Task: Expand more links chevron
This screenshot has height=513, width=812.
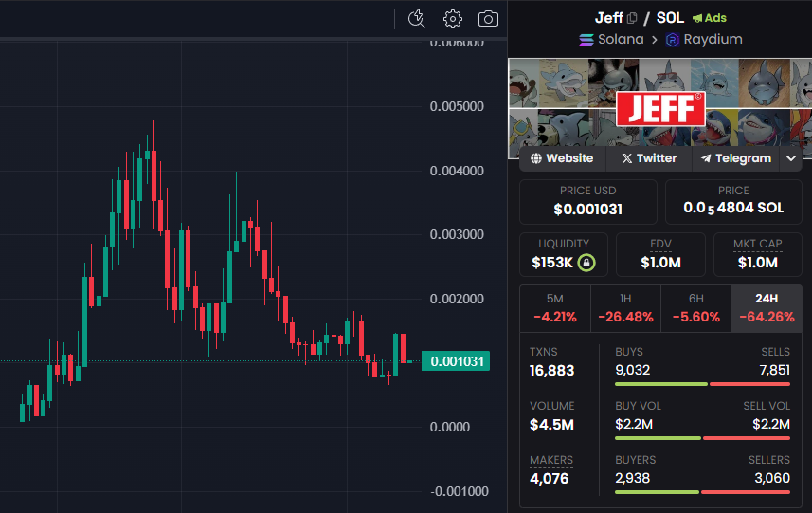Action: (791, 158)
